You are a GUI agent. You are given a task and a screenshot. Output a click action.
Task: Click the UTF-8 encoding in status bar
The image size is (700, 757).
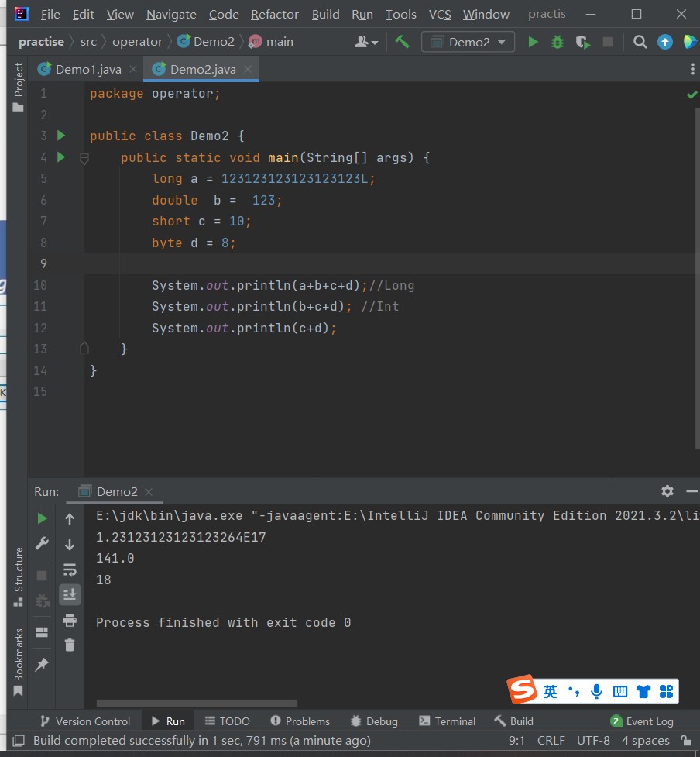coord(593,741)
